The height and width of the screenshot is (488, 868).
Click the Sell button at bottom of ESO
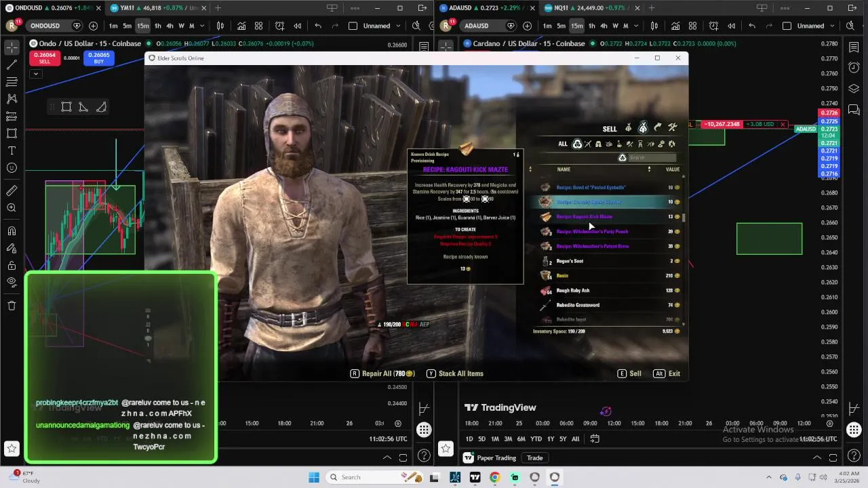click(x=629, y=373)
